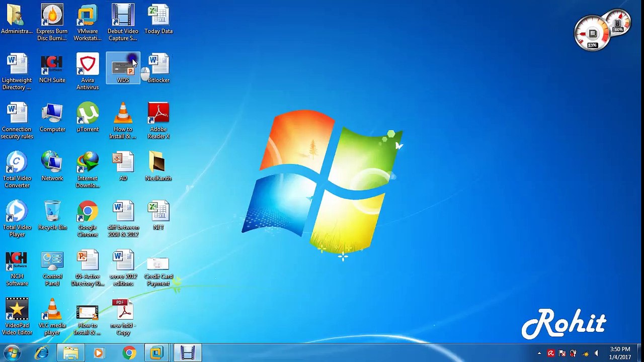The width and height of the screenshot is (644, 362).
Task: Select the new hdd - Copy PDF file
Action: click(x=123, y=317)
